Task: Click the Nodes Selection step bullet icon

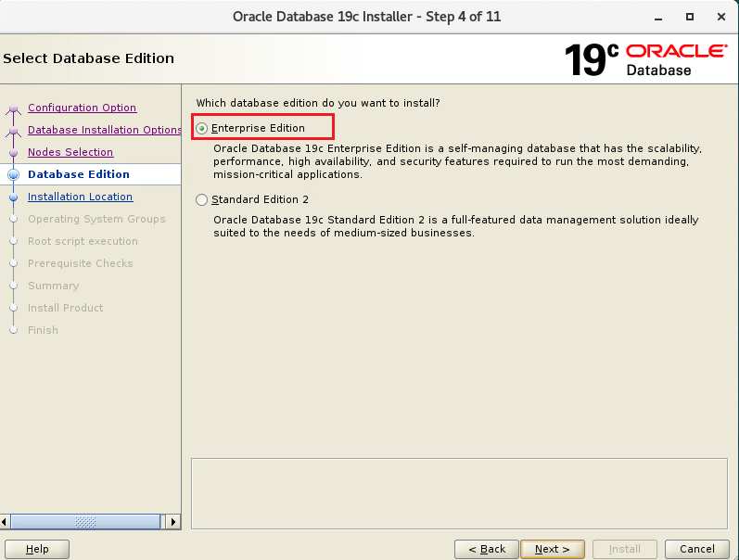Action: pos(13,153)
